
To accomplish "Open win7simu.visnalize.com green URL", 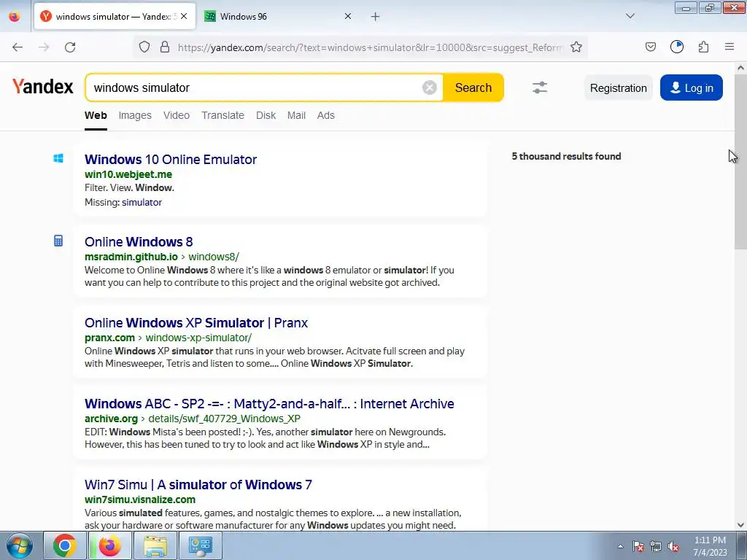I will tap(140, 499).
